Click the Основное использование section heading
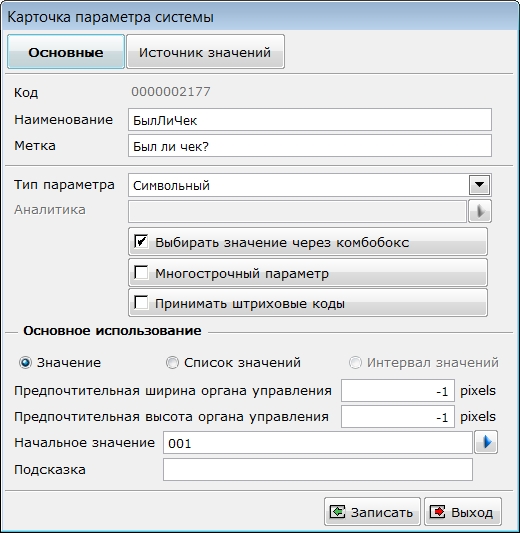 tap(112, 331)
